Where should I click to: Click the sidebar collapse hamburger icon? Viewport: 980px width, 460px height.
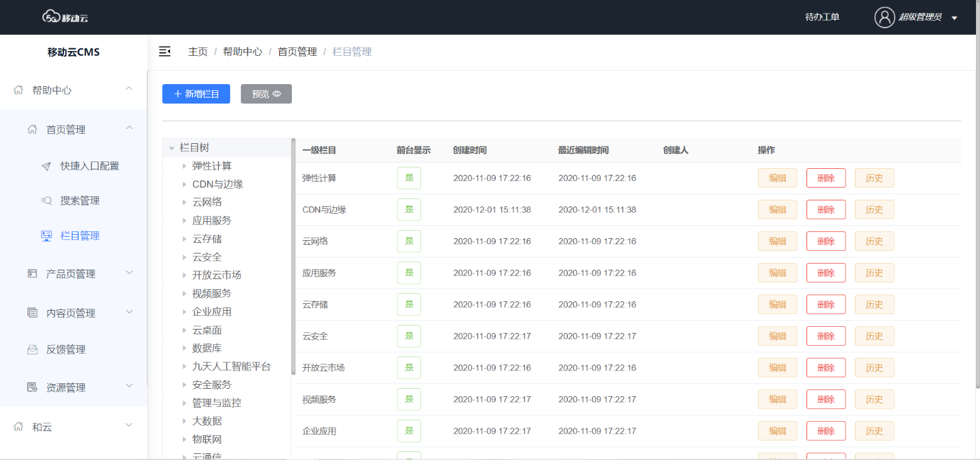tap(165, 52)
